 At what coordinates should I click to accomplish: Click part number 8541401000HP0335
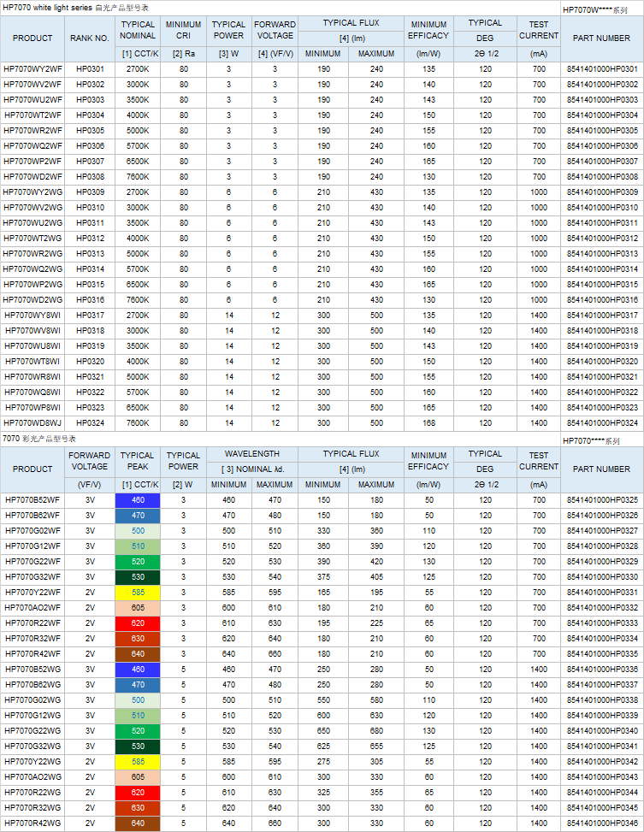point(602,654)
